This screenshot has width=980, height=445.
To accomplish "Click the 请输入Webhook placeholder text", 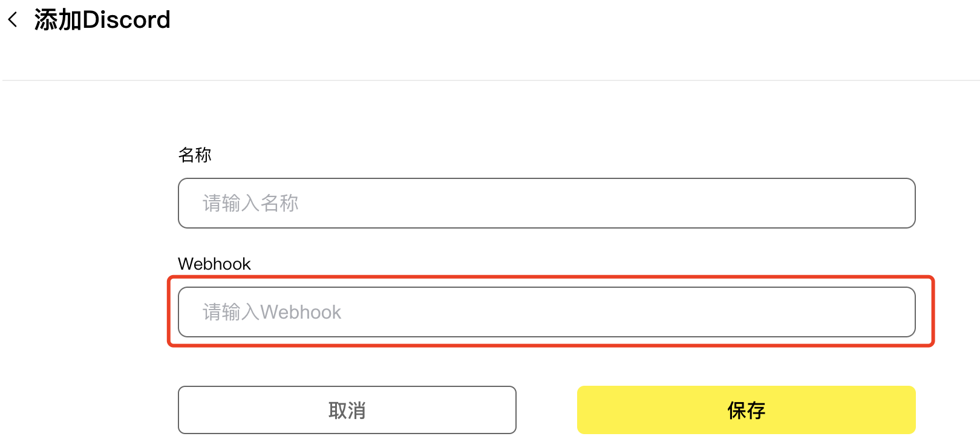I will click(x=272, y=312).
